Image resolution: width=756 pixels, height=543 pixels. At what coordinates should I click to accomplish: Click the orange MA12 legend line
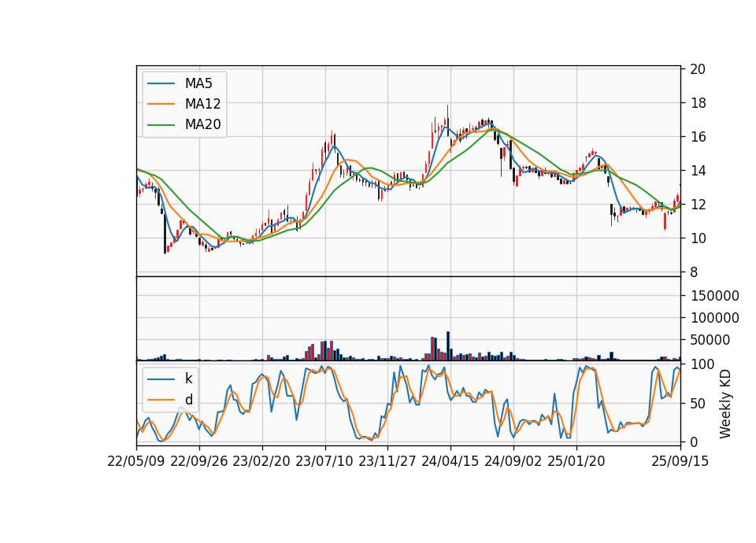coord(161,104)
